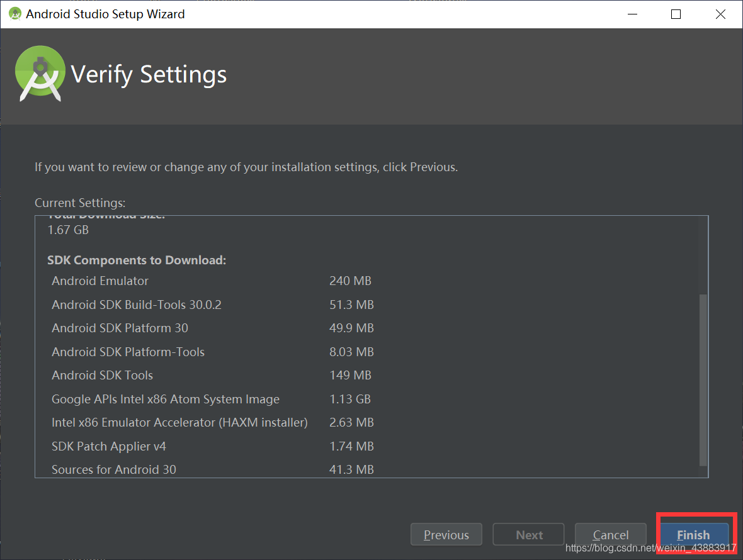The image size is (743, 560).
Task: Maximize the Setup Wizard window
Action: (x=676, y=14)
